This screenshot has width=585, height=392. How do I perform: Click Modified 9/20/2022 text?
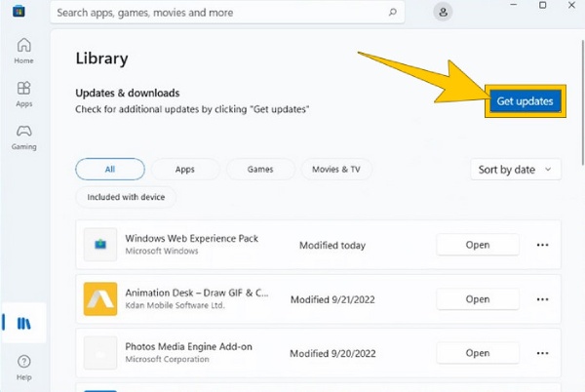tap(332, 354)
